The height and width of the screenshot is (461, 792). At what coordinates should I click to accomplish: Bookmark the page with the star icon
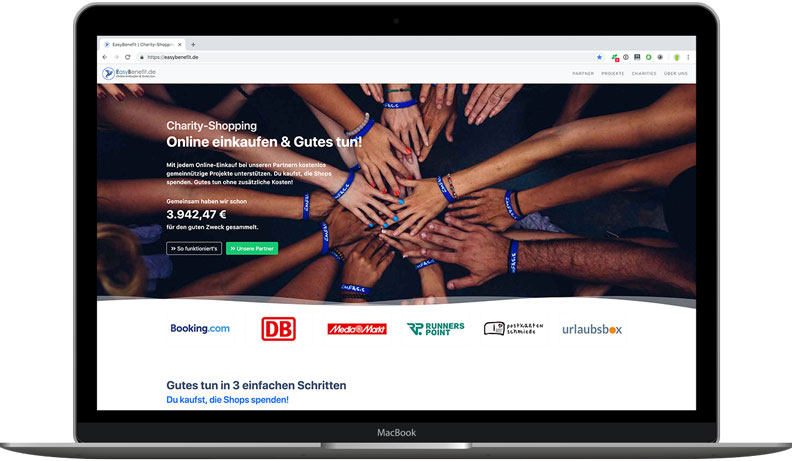click(x=600, y=57)
